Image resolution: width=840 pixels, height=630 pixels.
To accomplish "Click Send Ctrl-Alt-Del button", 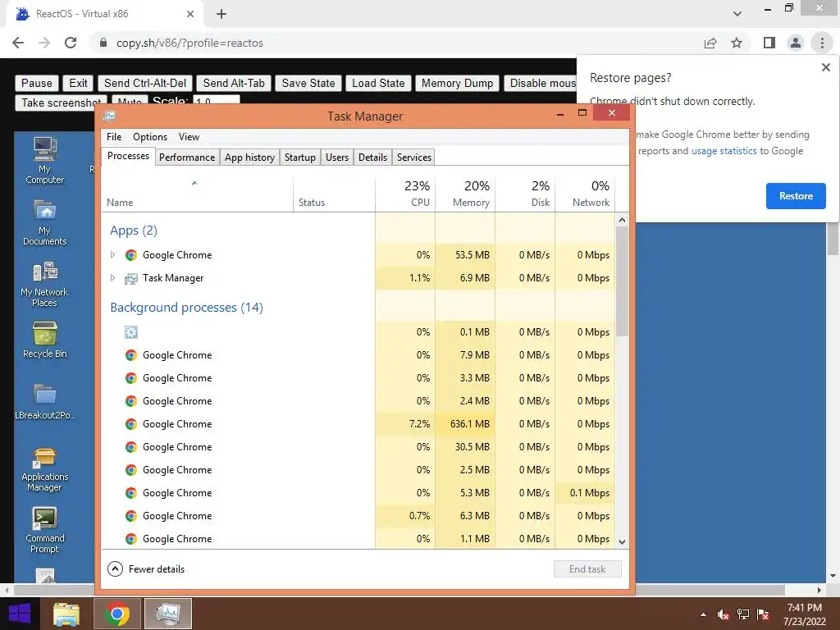I will [x=145, y=83].
